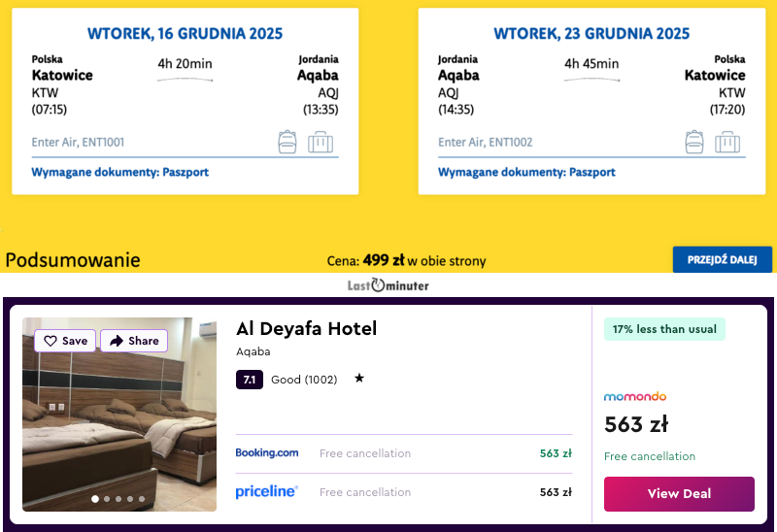The width and height of the screenshot is (777, 532).
Task: Click the View Deal button
Action: (x=679, y=493)
